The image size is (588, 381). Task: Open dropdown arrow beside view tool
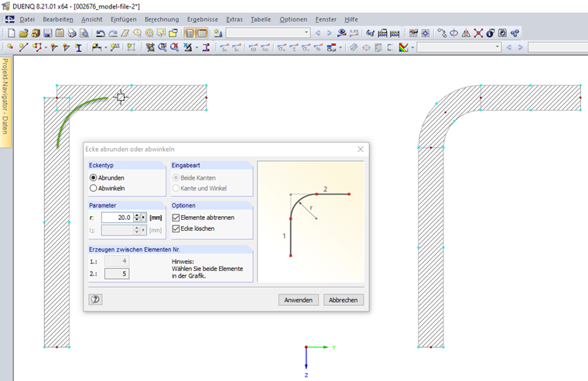pyautogui.click(x=197, y=47)
